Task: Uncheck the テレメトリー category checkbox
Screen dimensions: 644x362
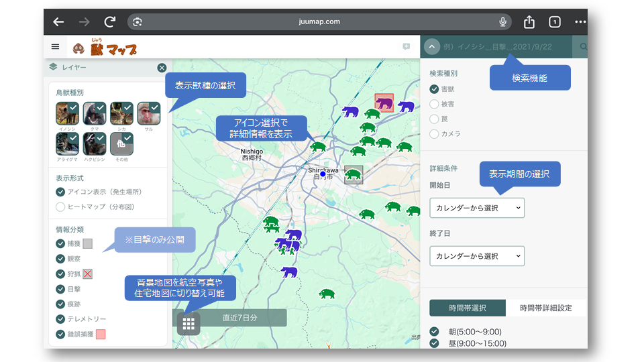Action: point(61,319)
